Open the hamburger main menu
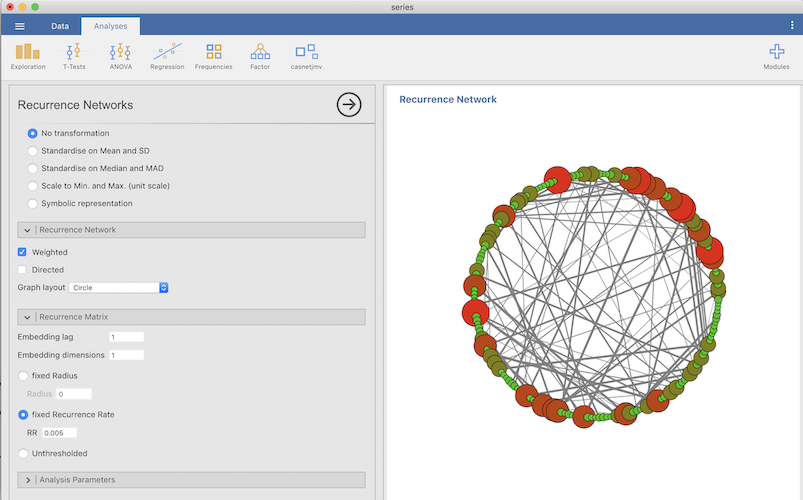This screenshot has width=803, height=500. coord(19,26)
